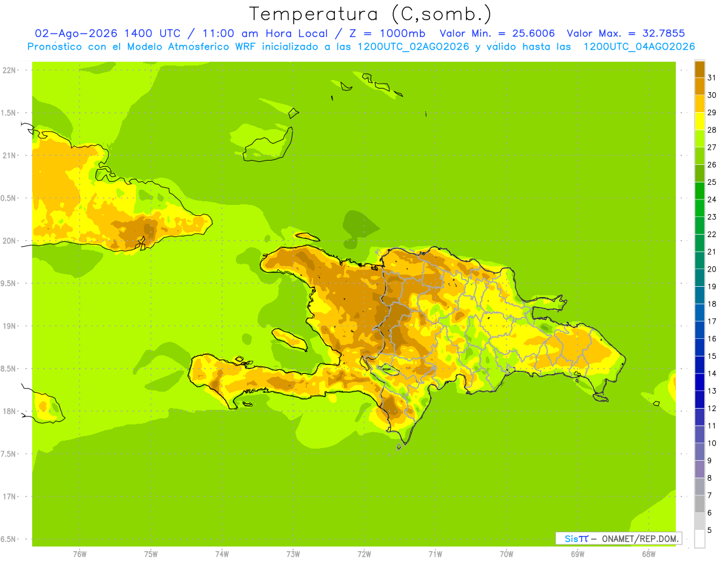Pick the legend swatch between 6 and 7
This screenshot has width=728, height=562.
pos(699,504)
